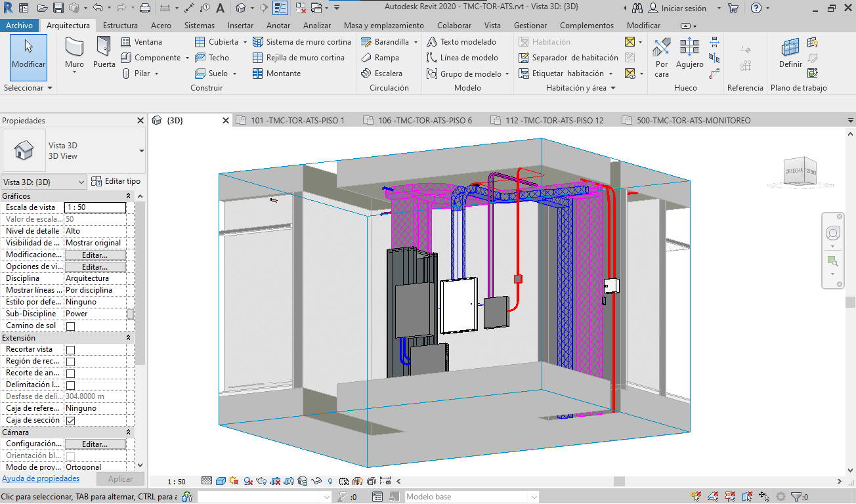
Task: Click the Editar tipo button
Action: 116,181
